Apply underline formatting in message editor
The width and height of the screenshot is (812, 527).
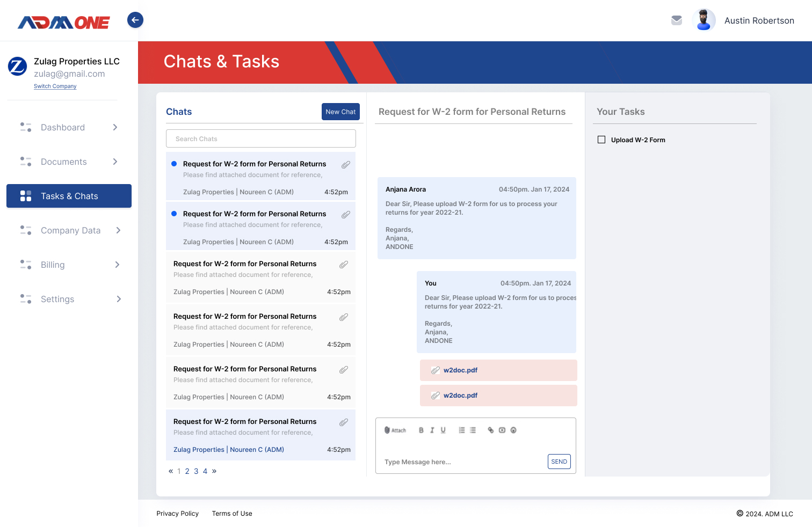click(x=443, y=430)
